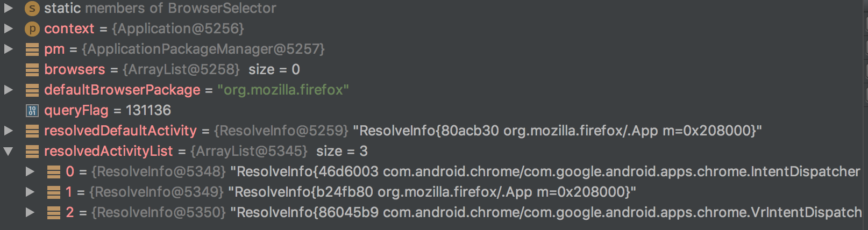Expand the context variable node
Screen dimensions: 868x230
[8, 28]
